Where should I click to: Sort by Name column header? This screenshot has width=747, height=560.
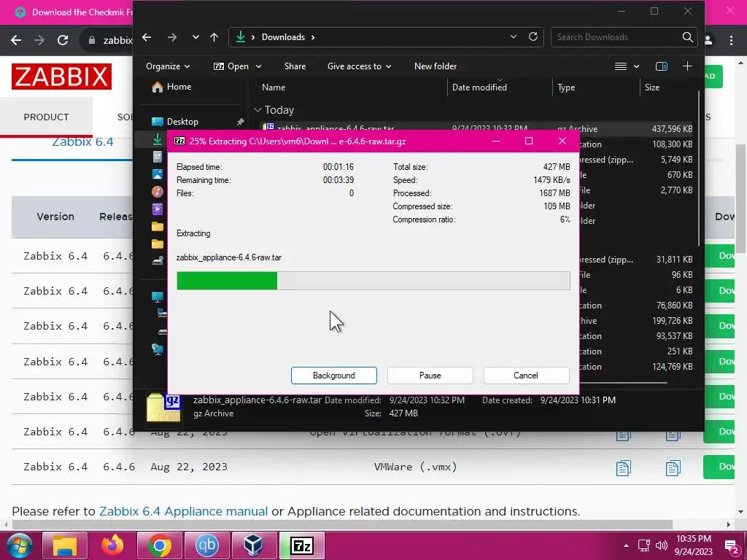coord(274,87)
